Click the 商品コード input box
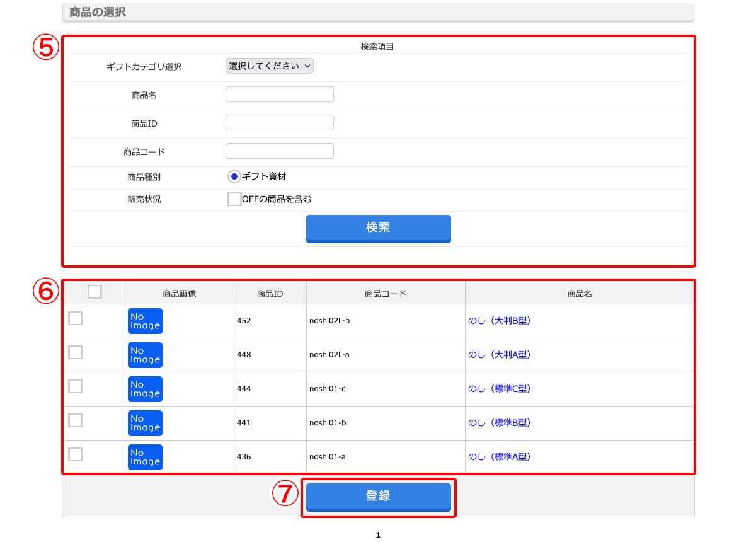Image resolution: width=756 pixels, height=542 pixels. (x=279, y=151)
